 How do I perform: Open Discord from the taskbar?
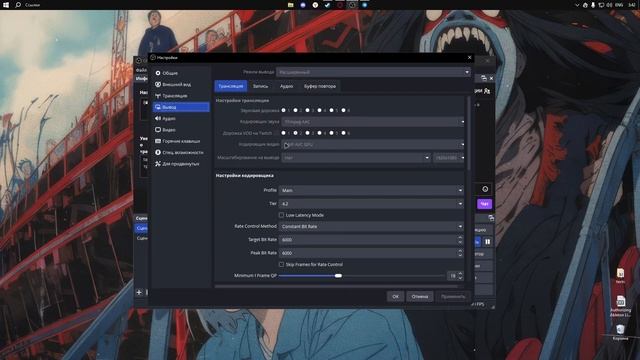tap(303, 5)
